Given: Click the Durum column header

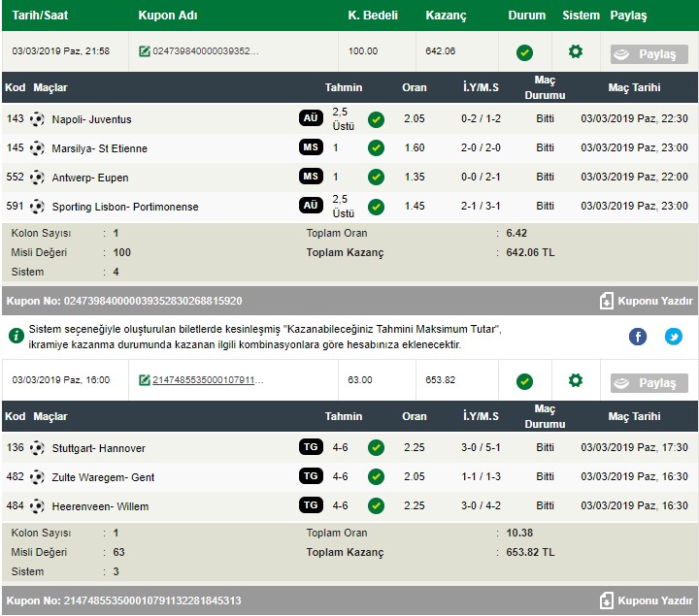Looking at the screenshot, I should click(x=526, y=16).
